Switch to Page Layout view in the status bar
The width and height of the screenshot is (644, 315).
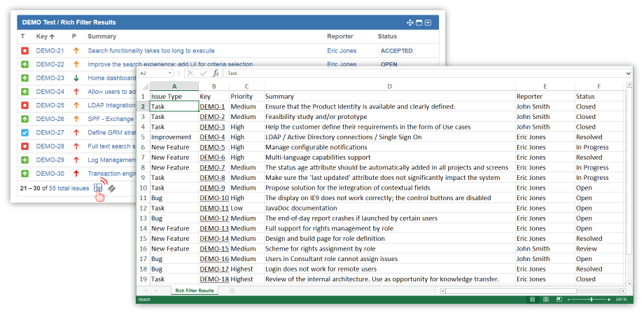click(546, 300)
